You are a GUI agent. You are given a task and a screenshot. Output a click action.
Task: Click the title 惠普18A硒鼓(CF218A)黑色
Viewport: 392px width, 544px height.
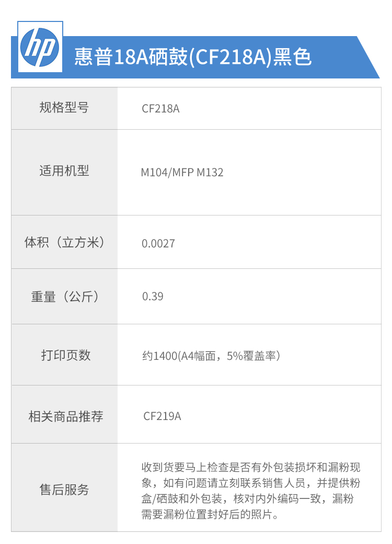(x=193, y=58)
